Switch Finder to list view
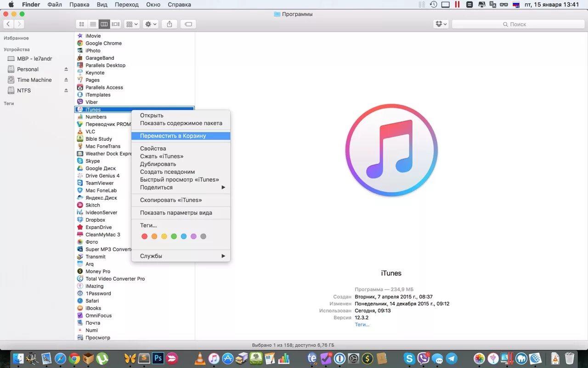The image size is (588, 368). [93, 24]
